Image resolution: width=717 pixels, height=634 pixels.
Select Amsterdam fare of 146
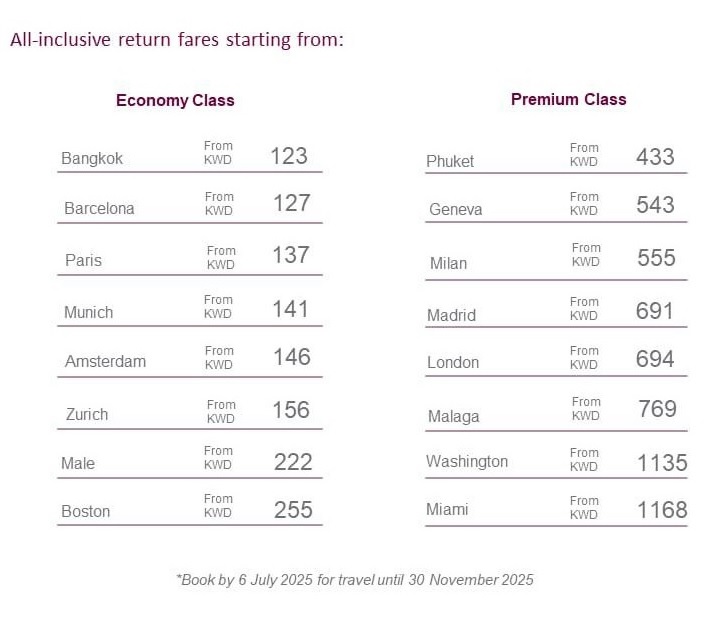pyautogui.click(x=190, y=358)
